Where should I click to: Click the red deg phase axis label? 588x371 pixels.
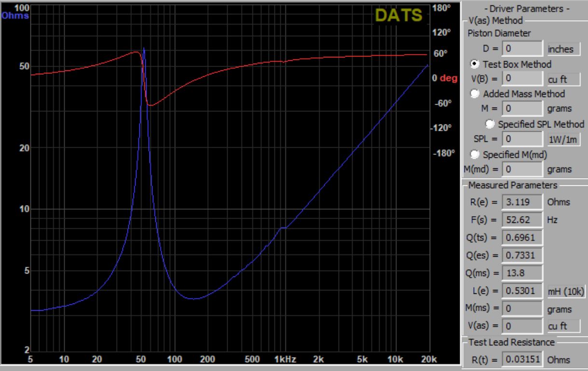448,78
